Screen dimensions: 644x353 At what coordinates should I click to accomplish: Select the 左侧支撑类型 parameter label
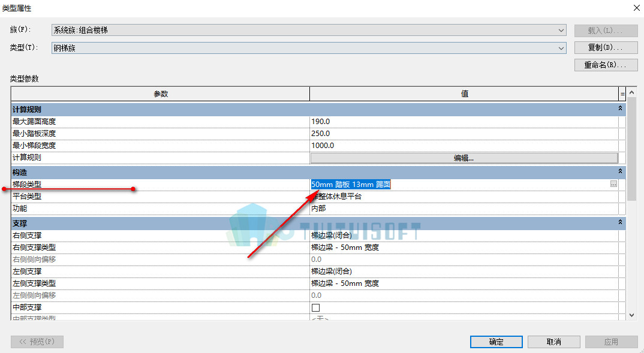[x=34, y=283]
